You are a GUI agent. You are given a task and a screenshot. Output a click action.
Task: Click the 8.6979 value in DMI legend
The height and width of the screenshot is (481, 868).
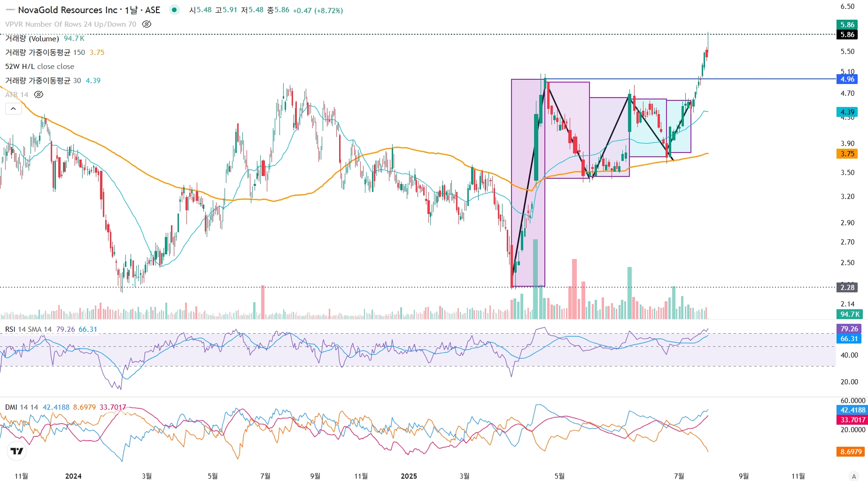pos(85,407)
